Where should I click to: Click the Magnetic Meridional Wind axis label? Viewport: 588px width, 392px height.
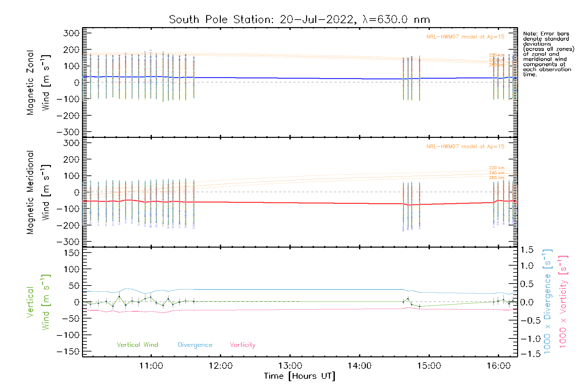click(x=38, y=192)
